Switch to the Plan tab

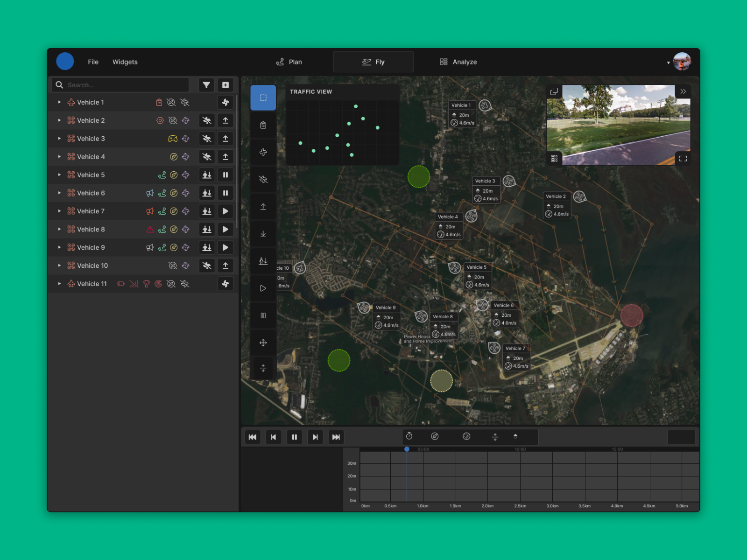(289, 62)
